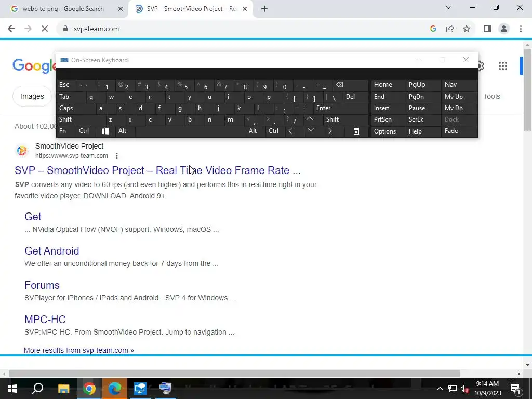Open the notification center icon
The height and width of the screenshot is (399, 532).
(x=515, y=389)
